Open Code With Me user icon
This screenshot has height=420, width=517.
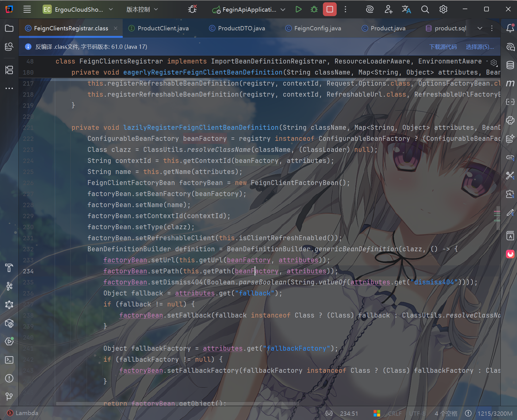click(x=388, y=9)
